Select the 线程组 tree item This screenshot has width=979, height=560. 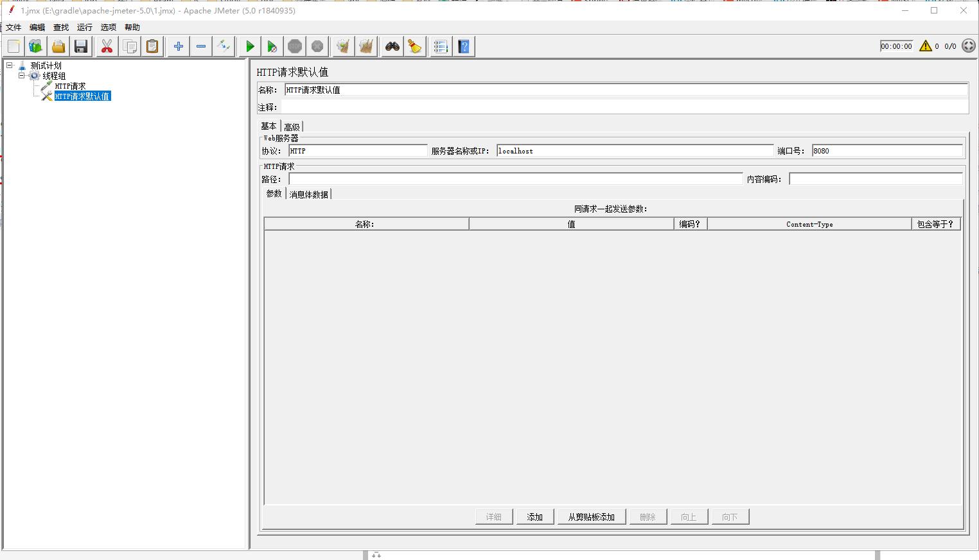coord(54,76)
